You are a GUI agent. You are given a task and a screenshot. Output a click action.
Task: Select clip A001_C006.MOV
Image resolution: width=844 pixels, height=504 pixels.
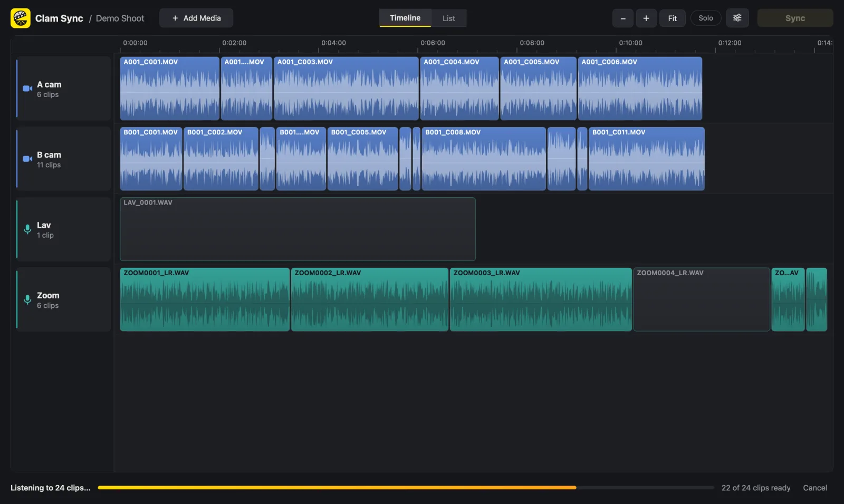point(640,89)
